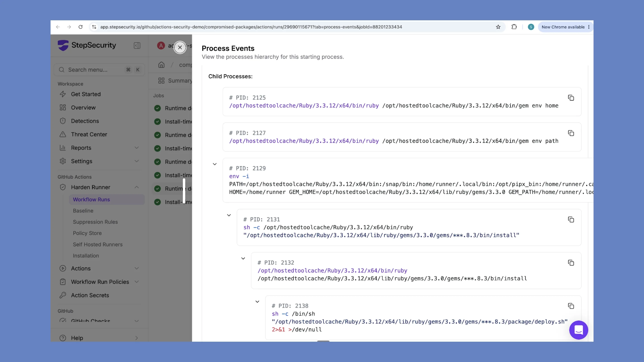This screenshot has height=362, width=644.
Task: Expand Workflow Run Policies menu
Action: coord(99,282)
